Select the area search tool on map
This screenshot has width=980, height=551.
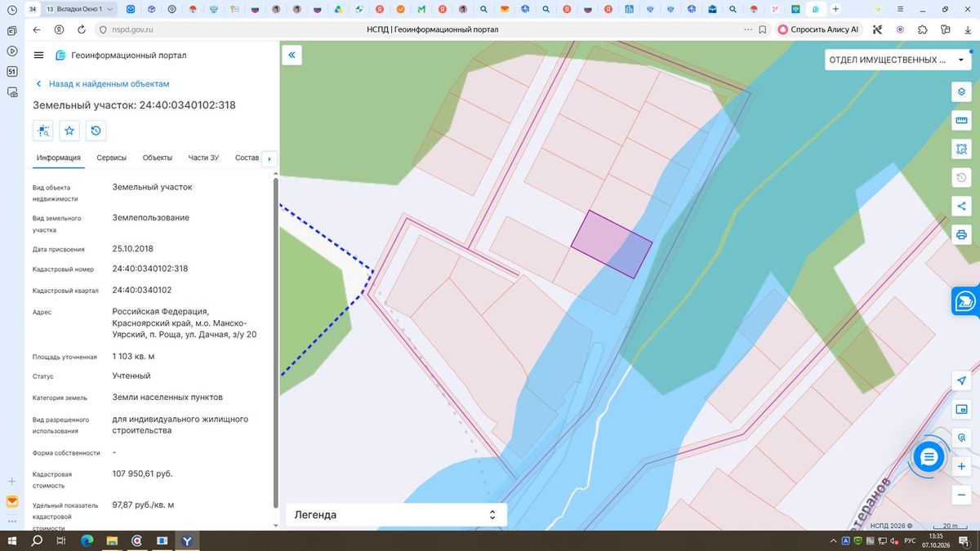961,149
